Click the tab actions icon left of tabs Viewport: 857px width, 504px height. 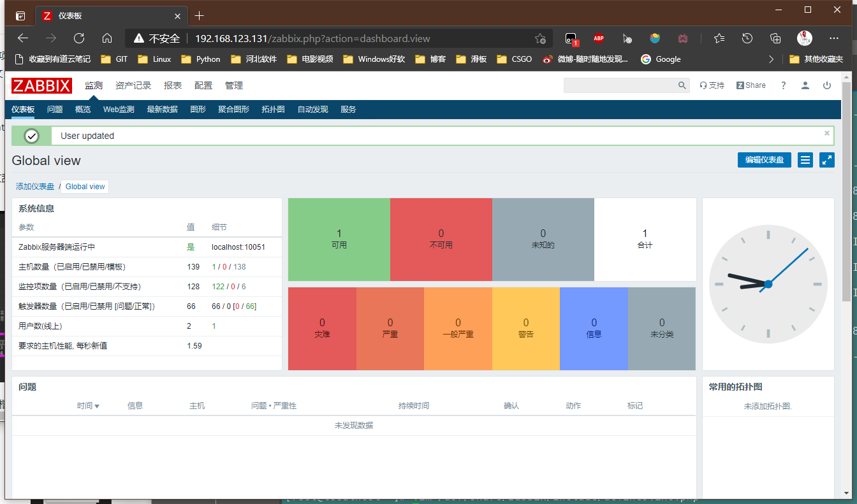(20, 16)
